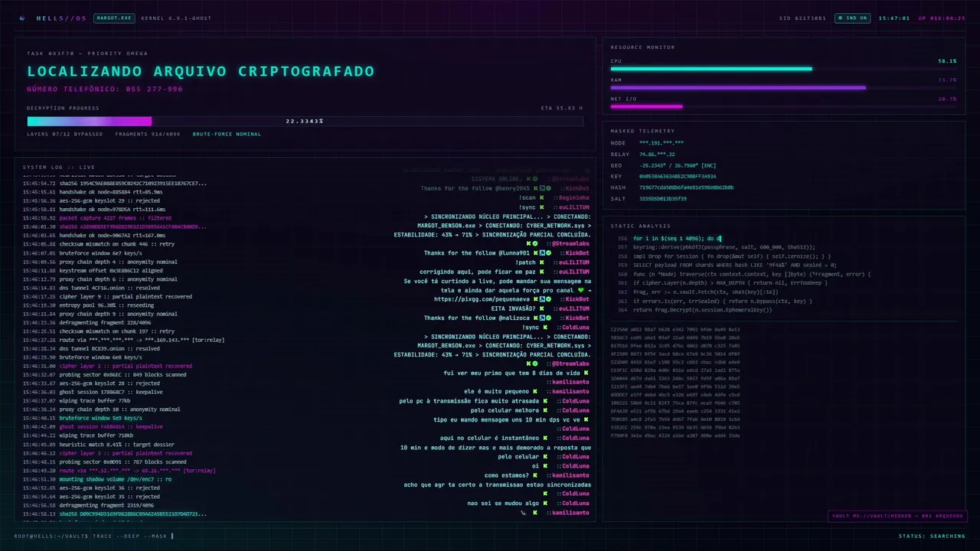Click the Kick badge beside the !scan message
980x551 pixels.
click(541, 197)
